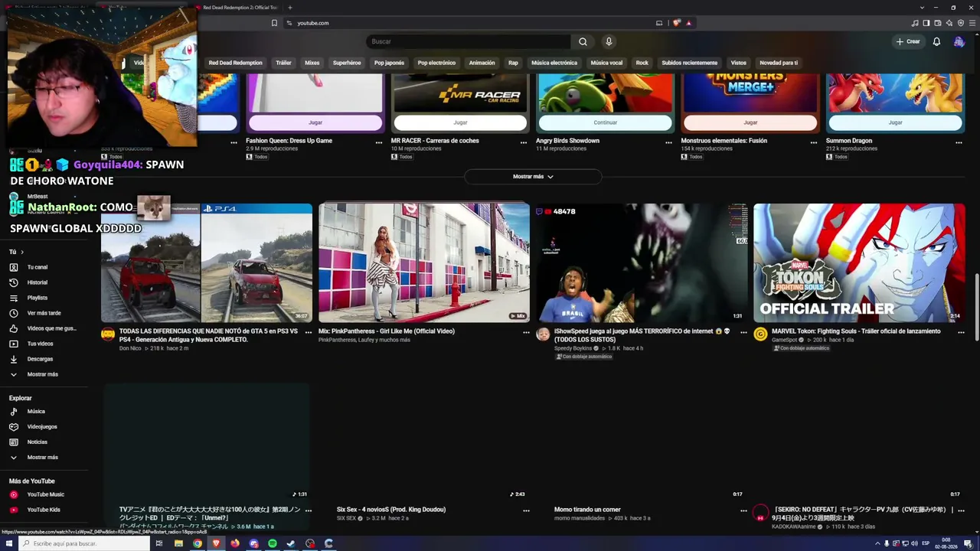Viewport: 980px width, 551px height.
Task: Open options menu for the MARVEL Tokon video
Action: [959, 333]
